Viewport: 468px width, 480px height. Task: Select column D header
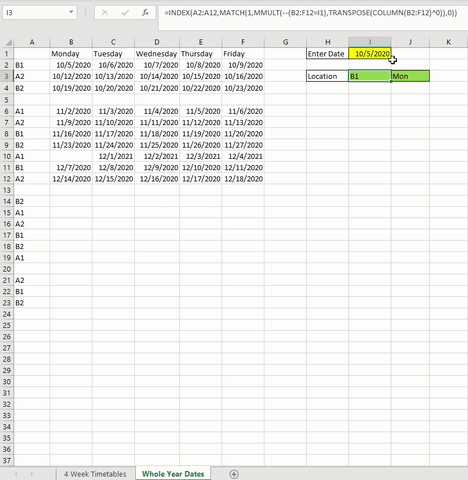[x=157, y=42]
